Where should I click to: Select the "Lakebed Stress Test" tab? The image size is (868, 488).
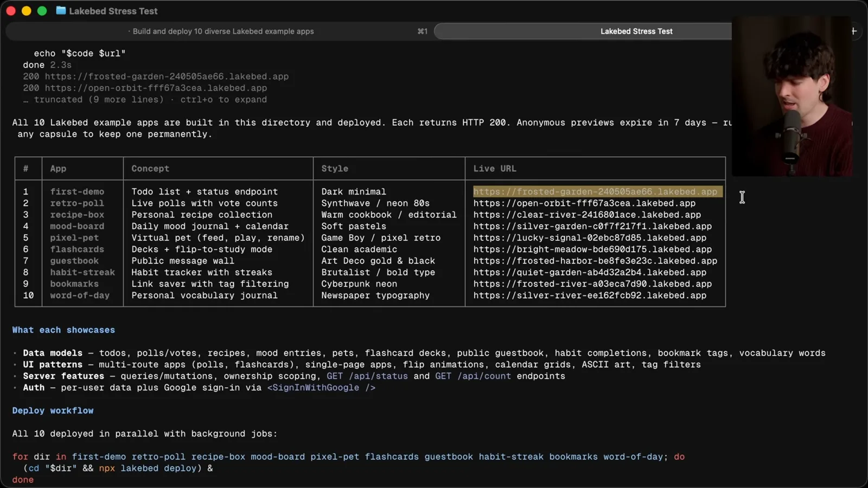636,31
